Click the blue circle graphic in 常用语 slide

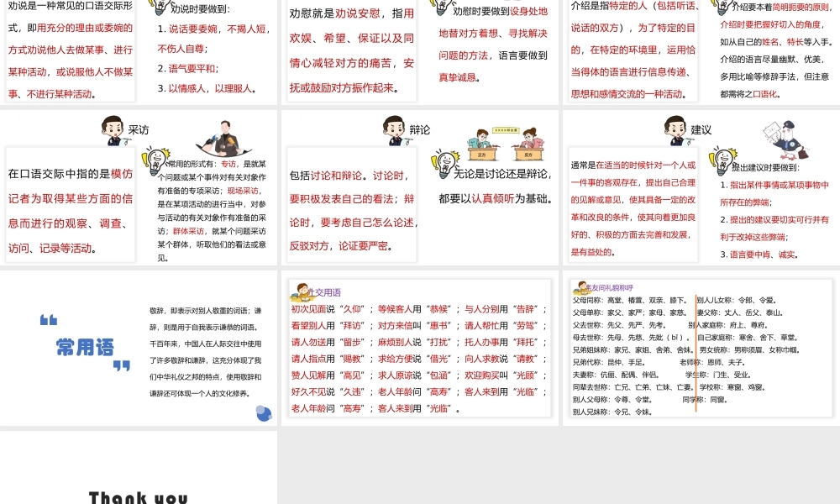coord(264,413)
